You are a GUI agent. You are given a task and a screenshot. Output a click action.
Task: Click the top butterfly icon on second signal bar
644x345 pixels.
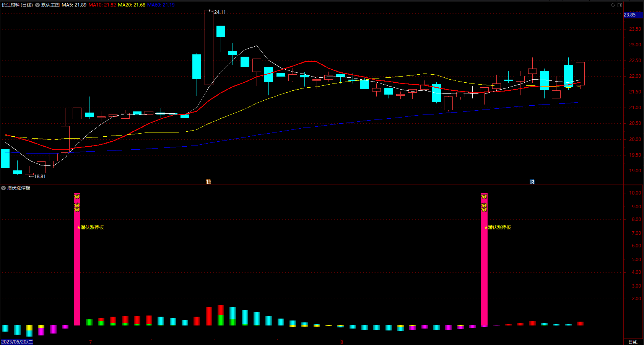tap(484, 196)
